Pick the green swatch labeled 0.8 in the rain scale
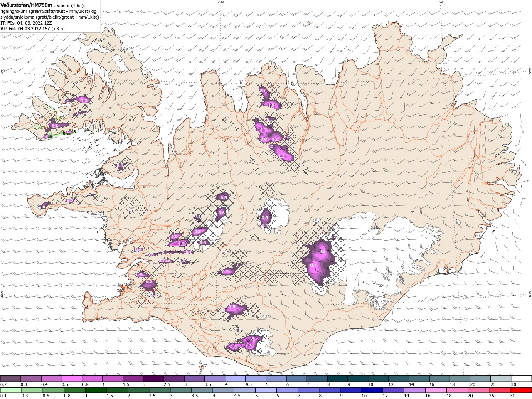 click(x=74, y=390)
